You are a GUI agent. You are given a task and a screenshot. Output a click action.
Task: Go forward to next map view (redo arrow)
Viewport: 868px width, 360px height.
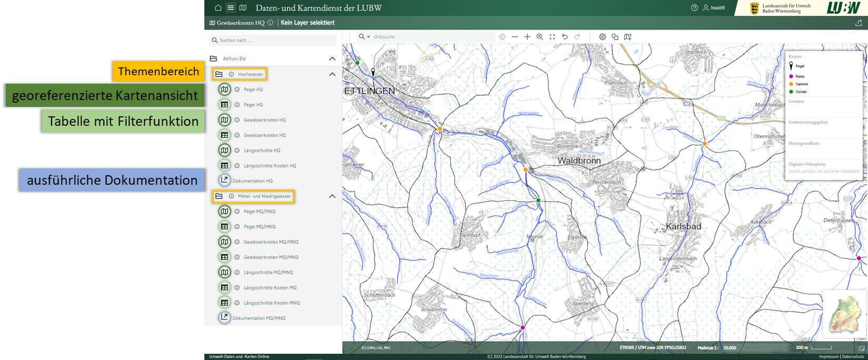click(577, 37)
